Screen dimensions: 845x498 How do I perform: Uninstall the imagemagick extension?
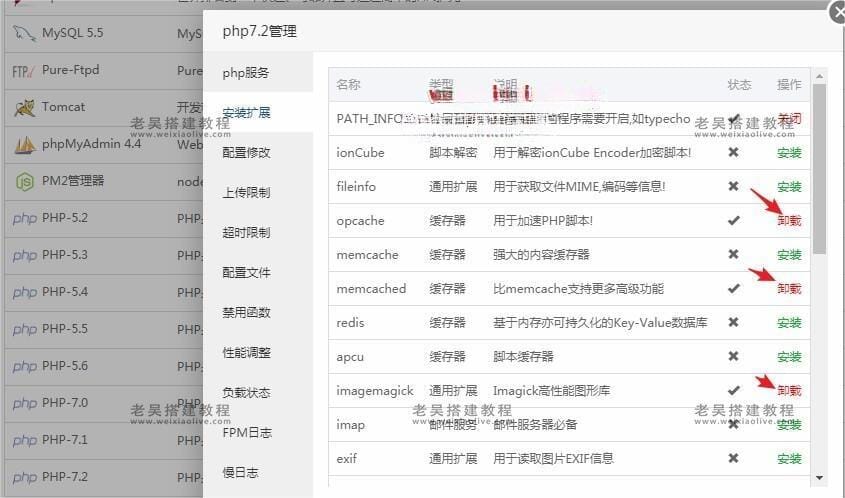[789, 391]
